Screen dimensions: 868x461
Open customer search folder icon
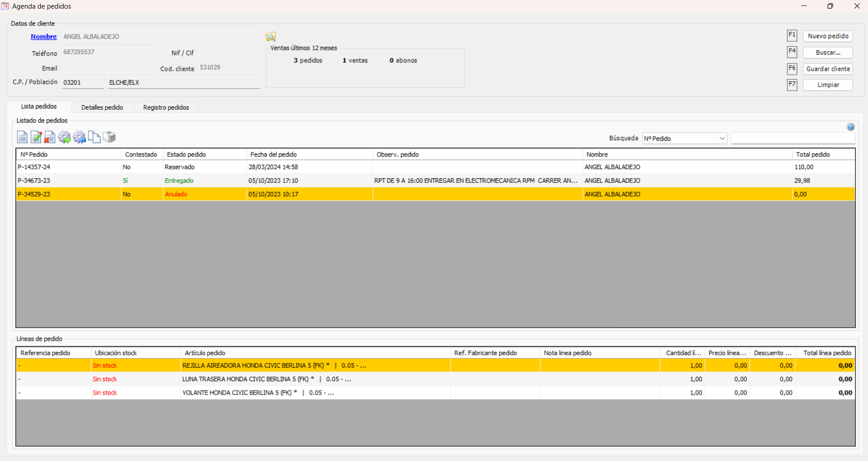(271, 37)
